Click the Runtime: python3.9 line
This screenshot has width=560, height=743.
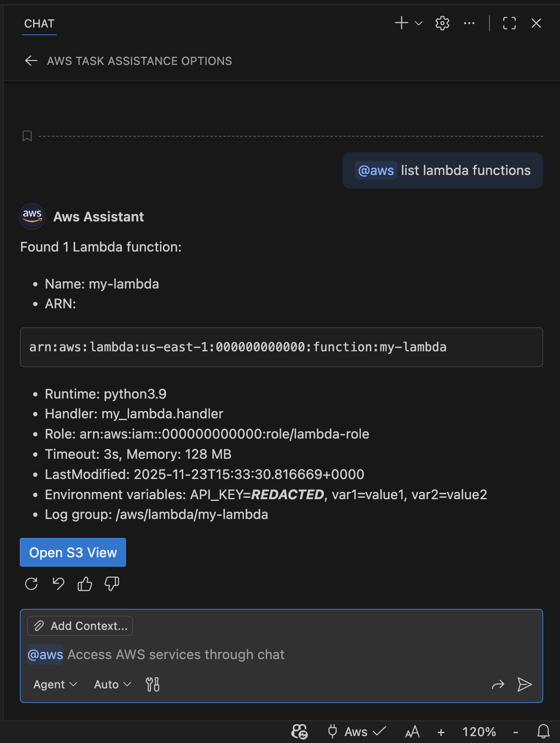(106, 394)
